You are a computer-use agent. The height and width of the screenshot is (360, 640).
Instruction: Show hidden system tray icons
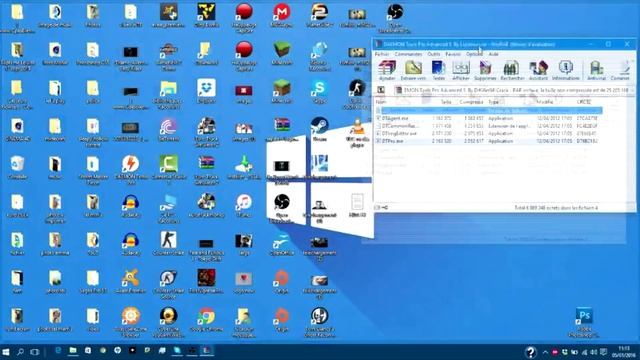(545, 352)
